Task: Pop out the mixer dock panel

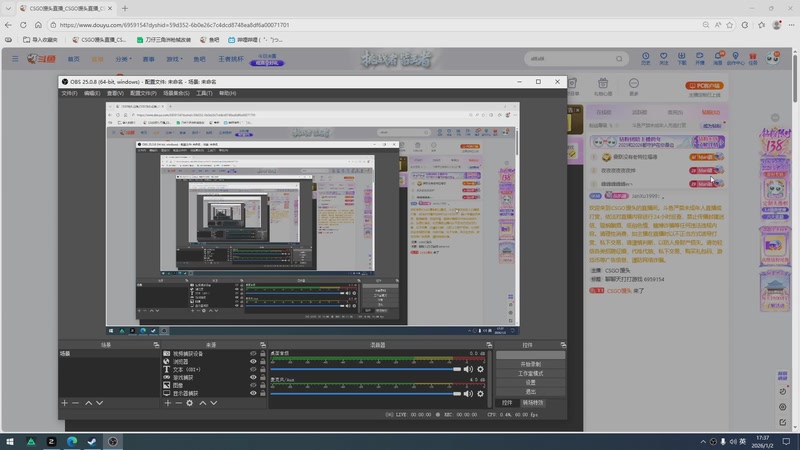Action: [x=489, y=345]
